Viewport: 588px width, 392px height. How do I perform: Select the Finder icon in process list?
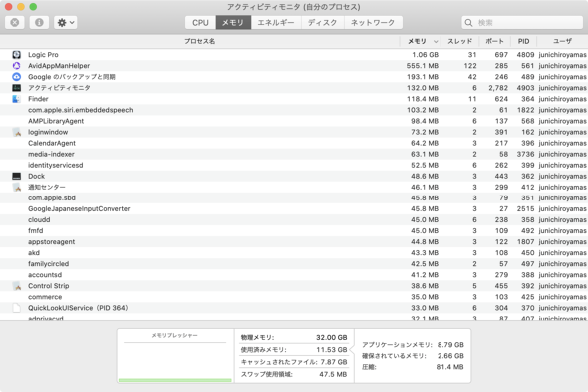click(17, 99)
